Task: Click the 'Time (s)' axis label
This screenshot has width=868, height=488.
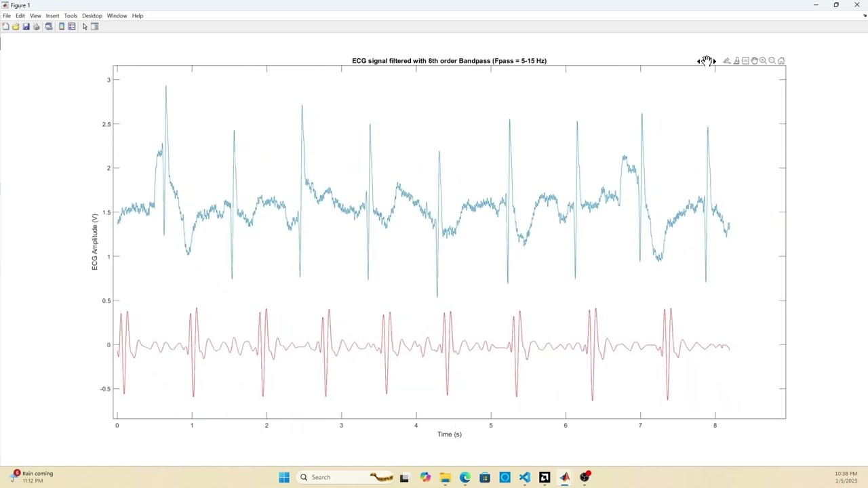Action: point(450,434)
